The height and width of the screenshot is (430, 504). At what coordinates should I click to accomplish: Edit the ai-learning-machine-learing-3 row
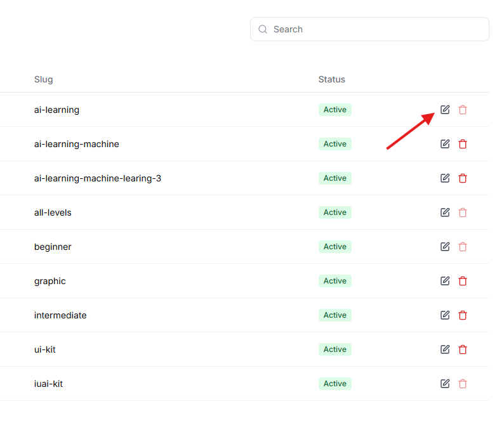pyautogui.click(x=445, y=178)
